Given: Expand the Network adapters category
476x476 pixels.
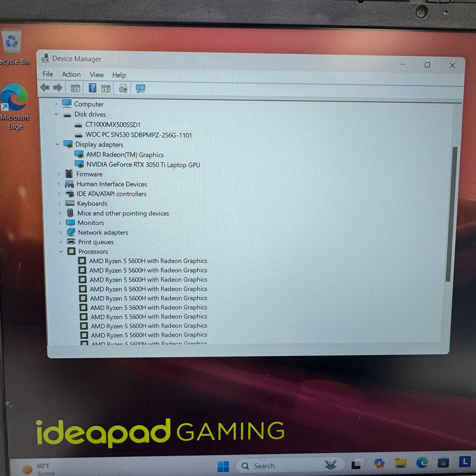Looking at the screenshot, I should (x=60, y=232).
